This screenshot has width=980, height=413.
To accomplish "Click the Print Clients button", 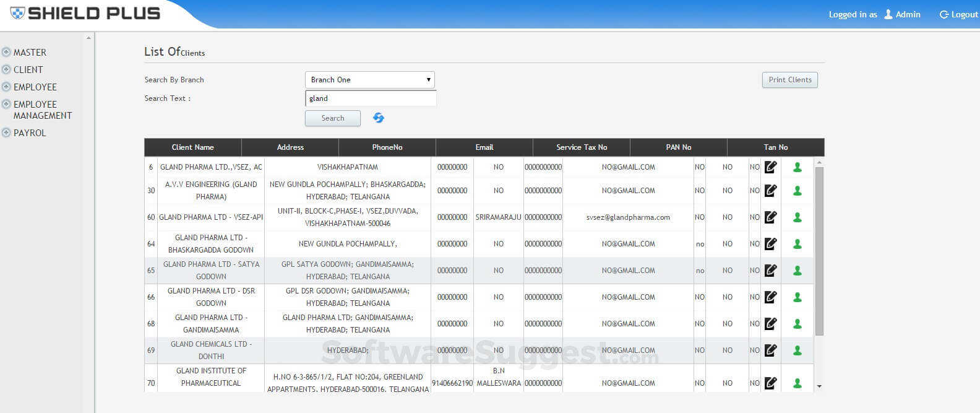I will point(789,80).
